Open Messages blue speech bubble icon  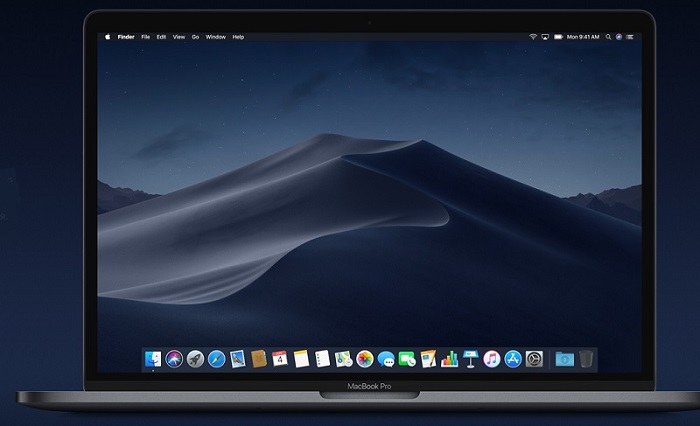coord(386,359)
